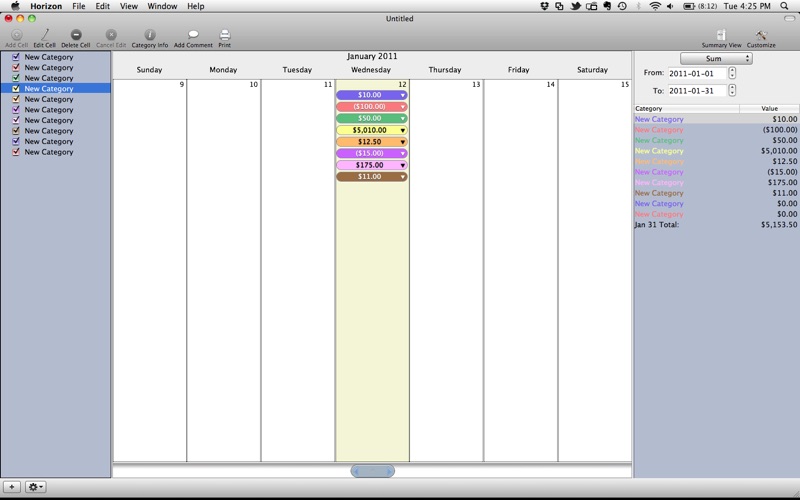The height and width of the screenshot is (500, 800).
Task: Click the Print toolbar icon
Action: (224, 35)
